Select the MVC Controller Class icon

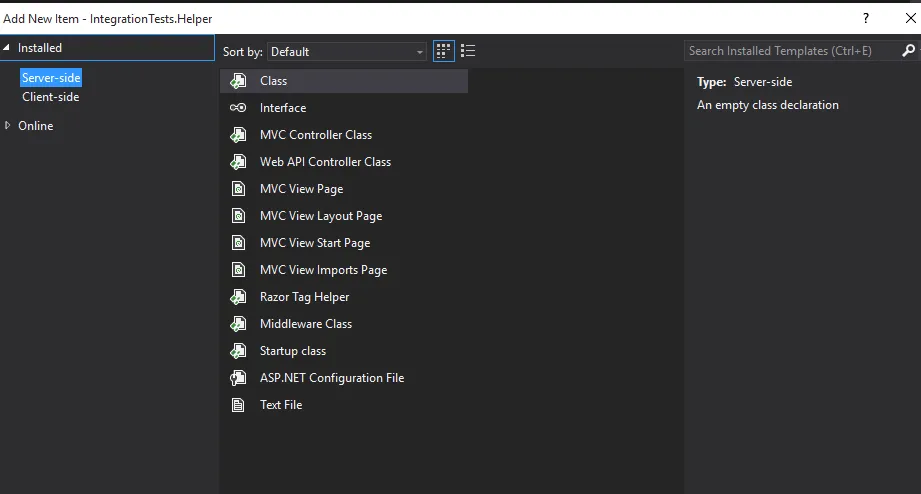click(x=238, y=135)
